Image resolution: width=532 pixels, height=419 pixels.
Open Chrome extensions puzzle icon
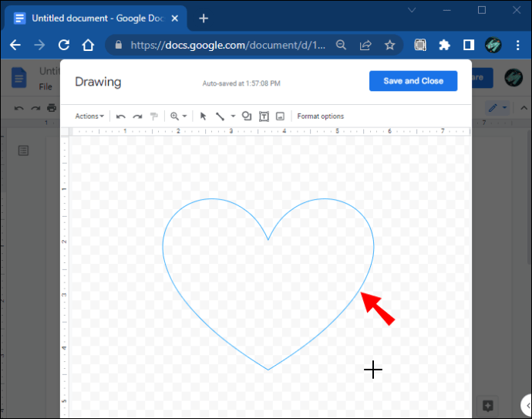(x=444, y=46)
